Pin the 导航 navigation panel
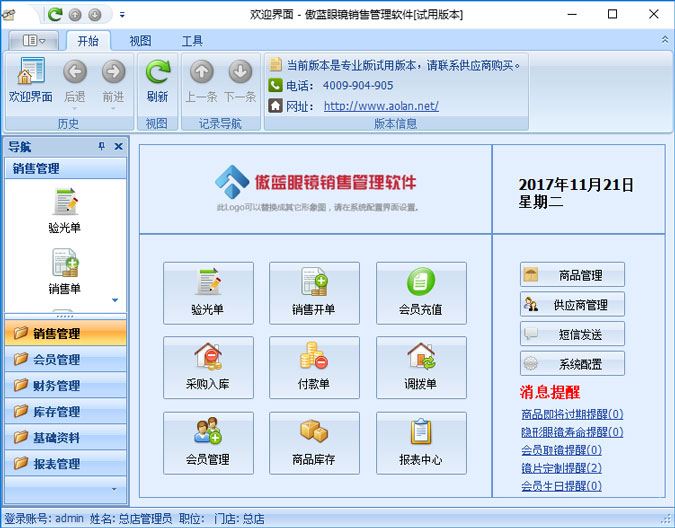The height and width of the screenshot is (528, 675). click(101, 147)
